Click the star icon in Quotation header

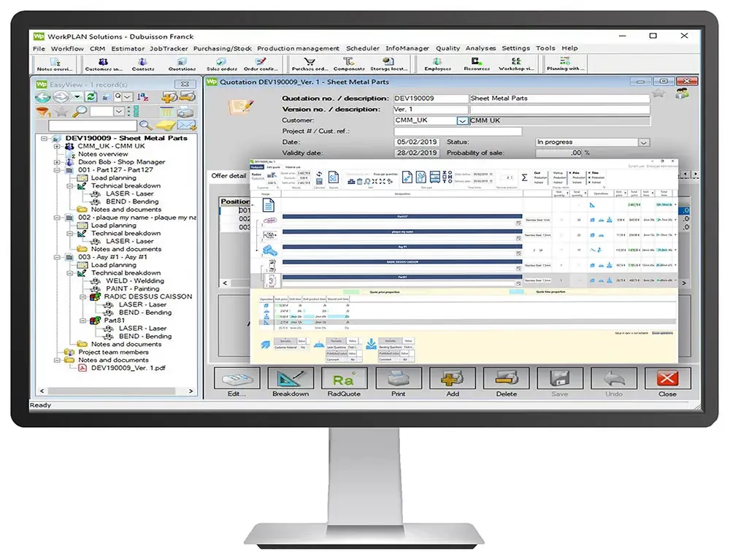[x=658, y=93]
